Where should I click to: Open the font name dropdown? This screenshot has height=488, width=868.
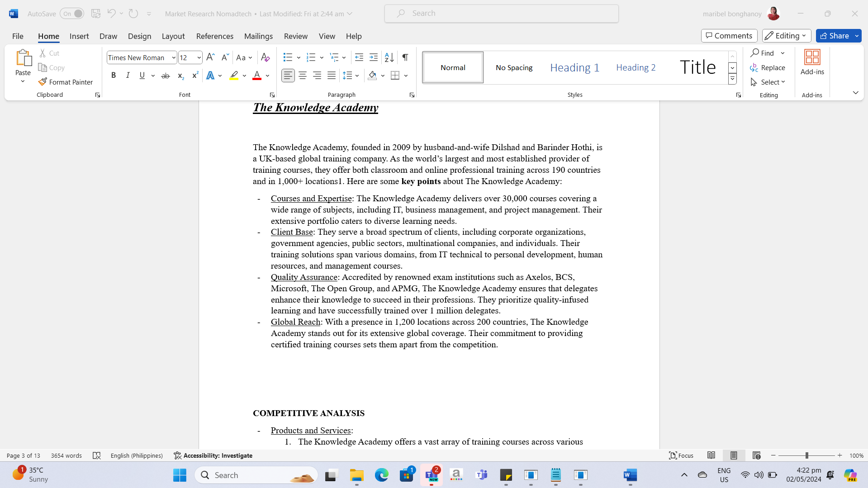(x=174, y=57)
